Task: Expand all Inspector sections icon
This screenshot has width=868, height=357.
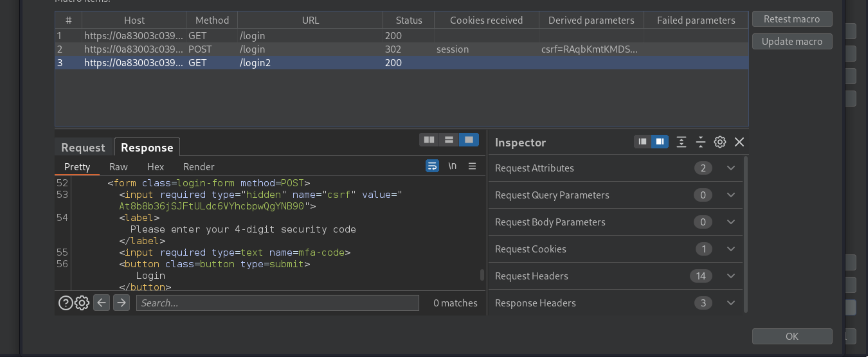Action: point(681,142)
